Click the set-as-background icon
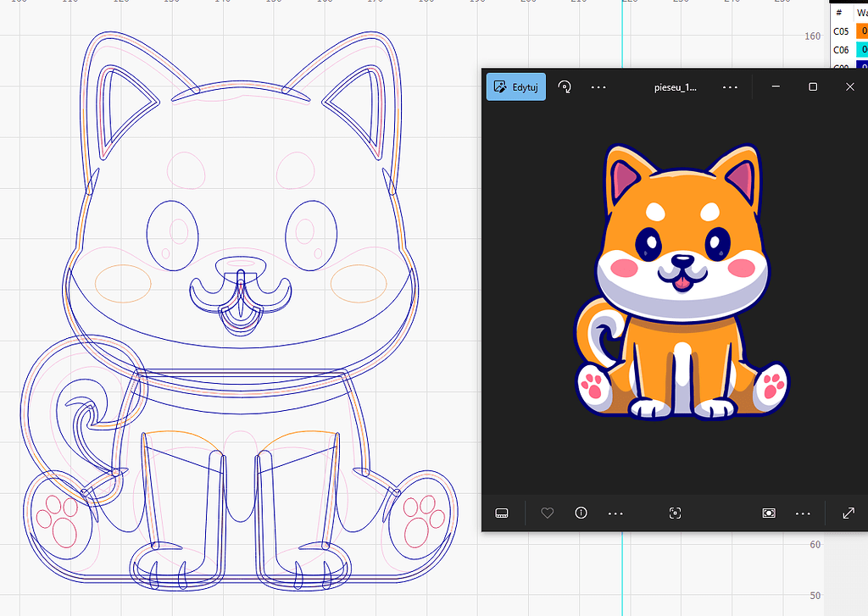 (768, 513)
